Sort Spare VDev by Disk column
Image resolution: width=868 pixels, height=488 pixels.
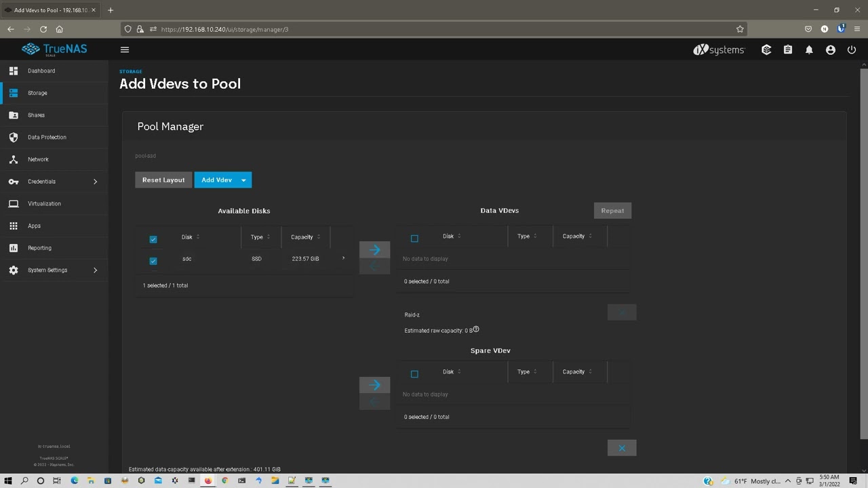452,371
